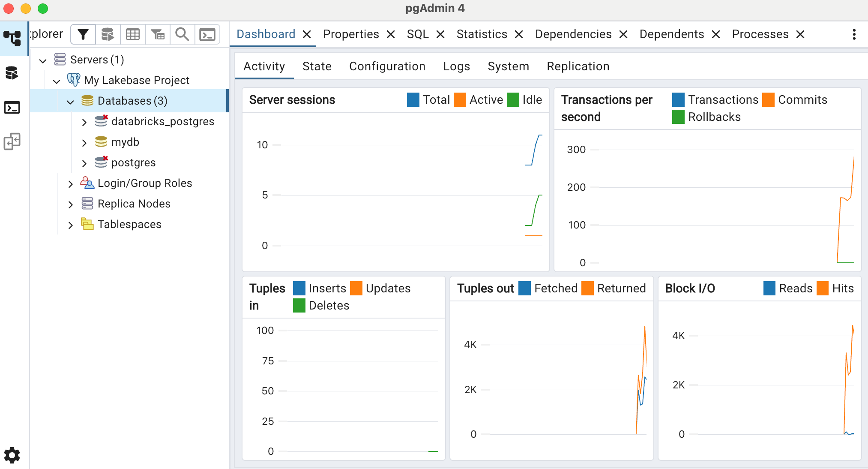The height and width of the screenshot is (469, 868).
Task: Open the Schema Diff icon in the left sidebar
Action: (x=12, y=141)
